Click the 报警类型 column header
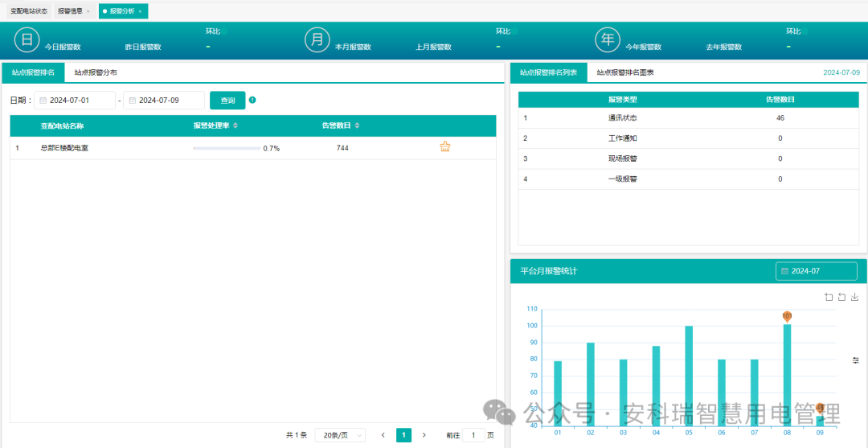Viewport: 868px width, 448px height. (x=623, y=100)
